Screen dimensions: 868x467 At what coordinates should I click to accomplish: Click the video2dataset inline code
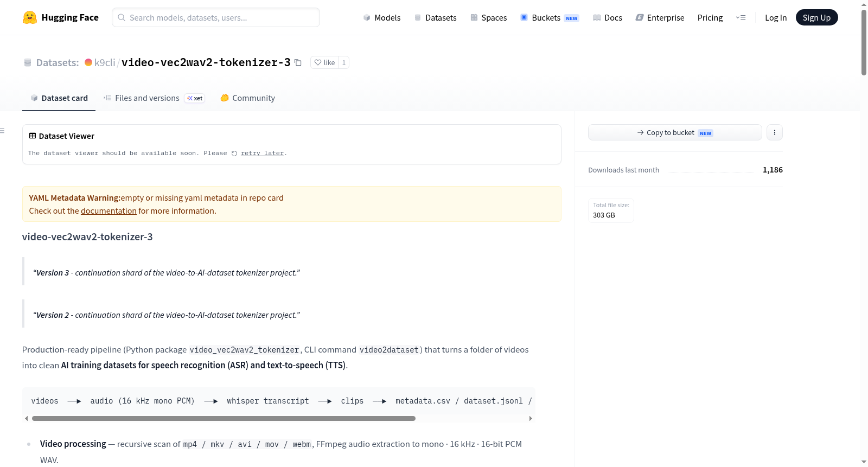389,350
